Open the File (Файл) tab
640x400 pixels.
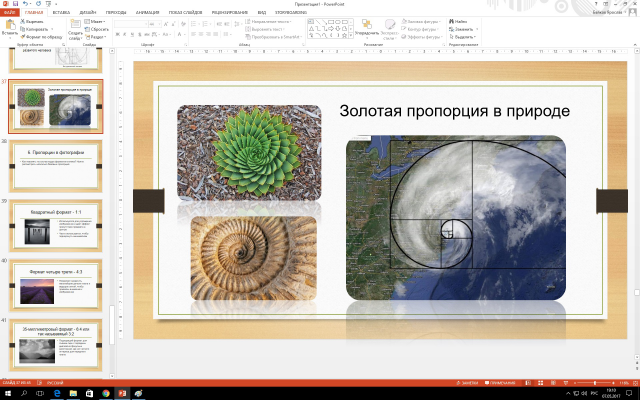(10, 12)
